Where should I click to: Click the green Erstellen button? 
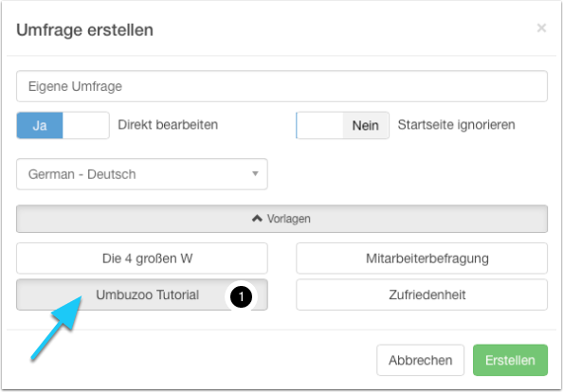510,360
